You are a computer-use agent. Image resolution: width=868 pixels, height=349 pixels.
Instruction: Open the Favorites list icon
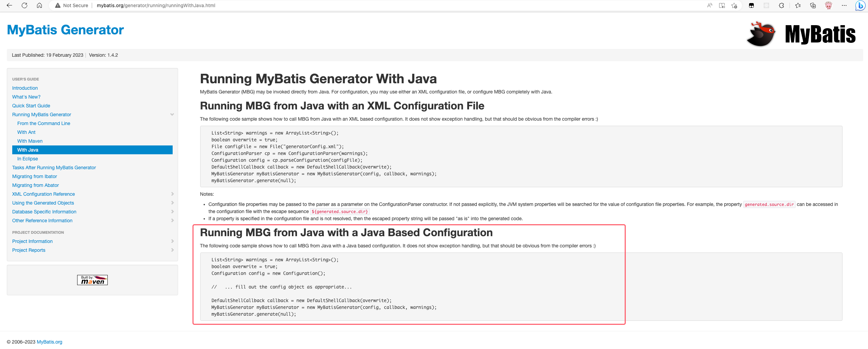[x=798, y=5]
